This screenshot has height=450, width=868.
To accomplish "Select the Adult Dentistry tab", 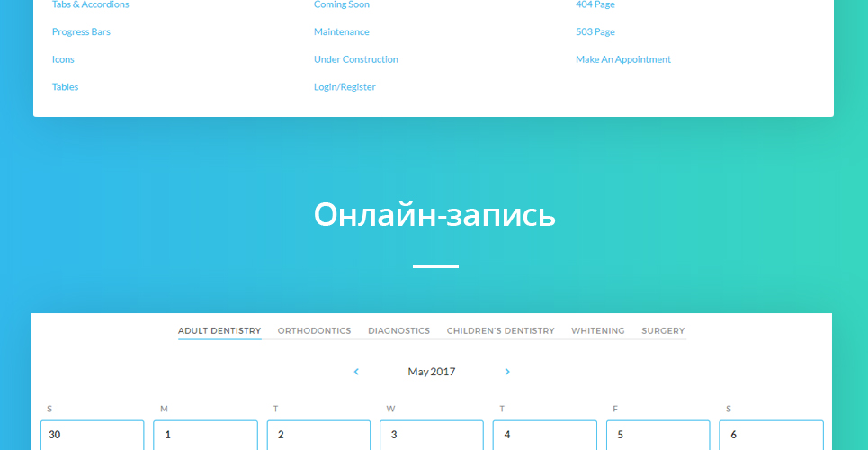I will click(x=219, y=331).
